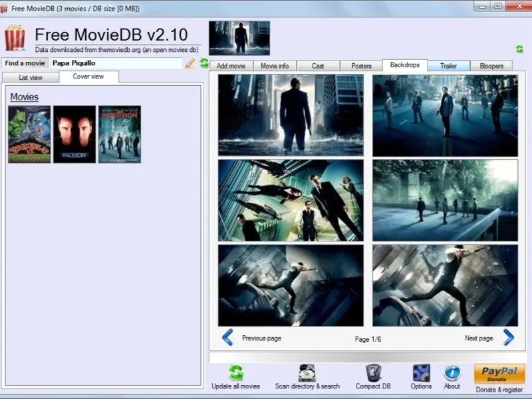Click the Donate & register label
Image resolution: width=532 pixels, height=399 pixels.
coord(499,390)
